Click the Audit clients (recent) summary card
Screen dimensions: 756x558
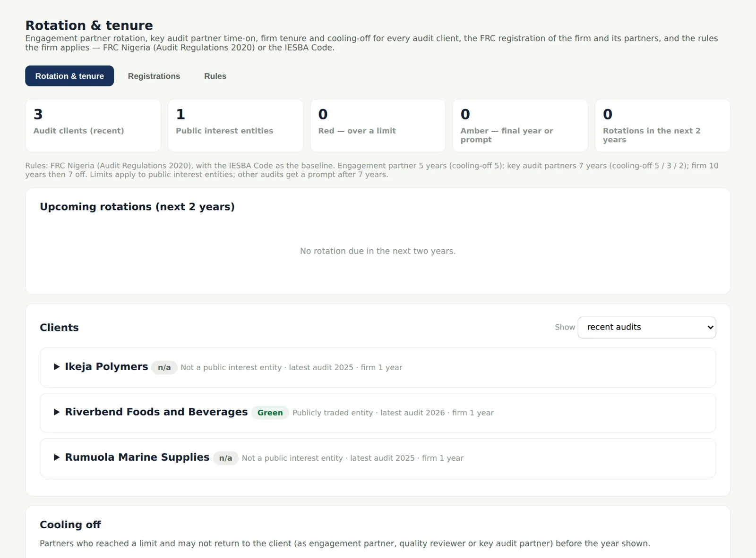[93, 126]
